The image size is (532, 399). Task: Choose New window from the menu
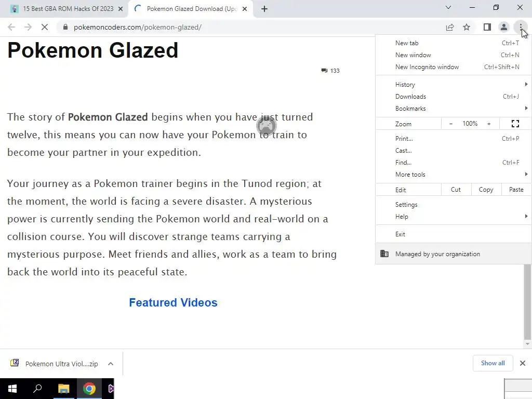(x=453, y=55)
